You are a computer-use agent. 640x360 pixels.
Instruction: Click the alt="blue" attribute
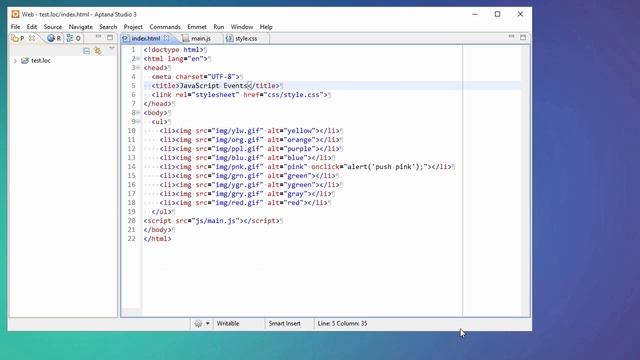[x=287, y=158]
